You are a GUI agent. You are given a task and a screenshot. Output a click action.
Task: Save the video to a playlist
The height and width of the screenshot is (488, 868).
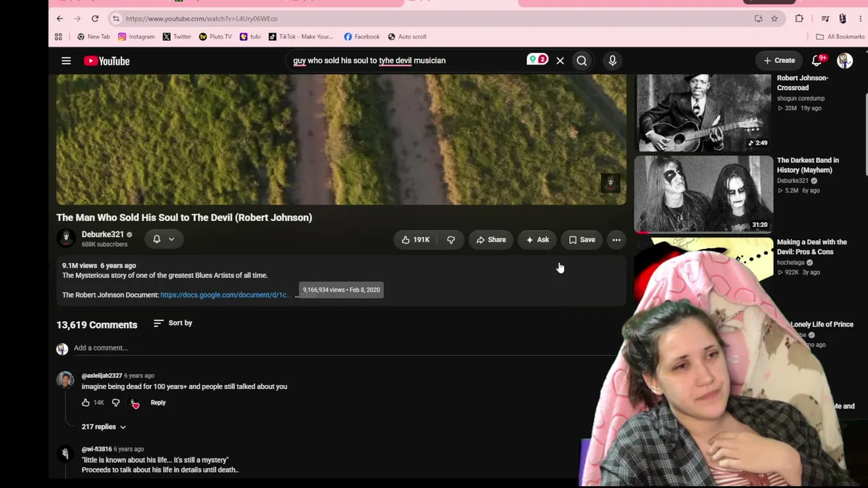coord(582,240)
